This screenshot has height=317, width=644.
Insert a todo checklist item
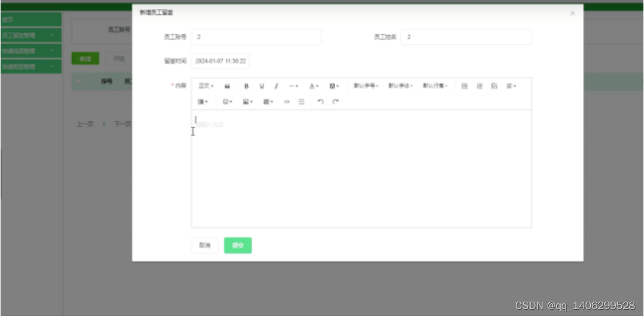(494, 86)
